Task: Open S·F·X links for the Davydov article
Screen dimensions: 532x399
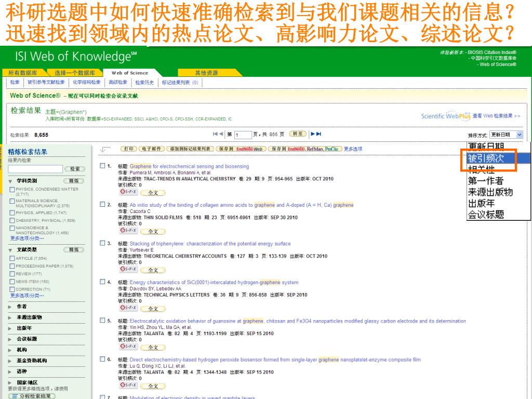Action: click(128, 308)
